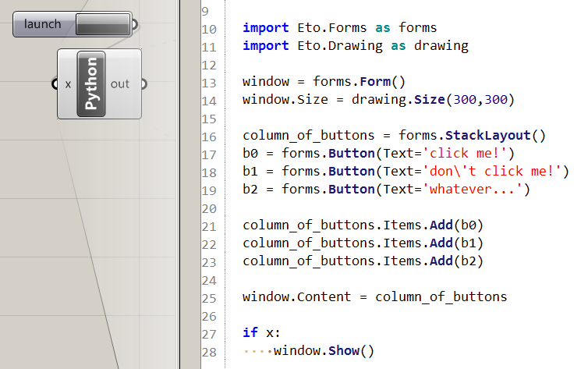Click the line 'import Eto.Drawing as drawing'
Image resolution: width=588 pixels, height=369 pixels.
point(356,46)
